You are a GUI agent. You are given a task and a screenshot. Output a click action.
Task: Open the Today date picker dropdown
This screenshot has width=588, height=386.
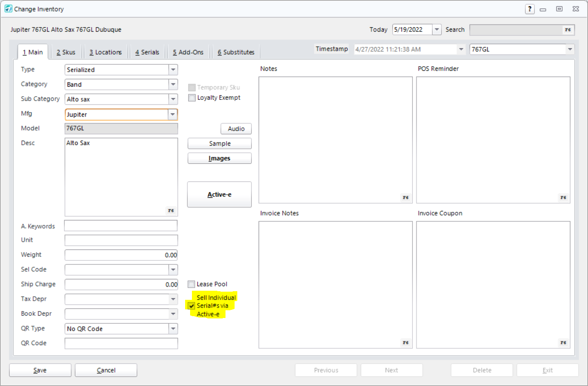click(x=436, y=29)
